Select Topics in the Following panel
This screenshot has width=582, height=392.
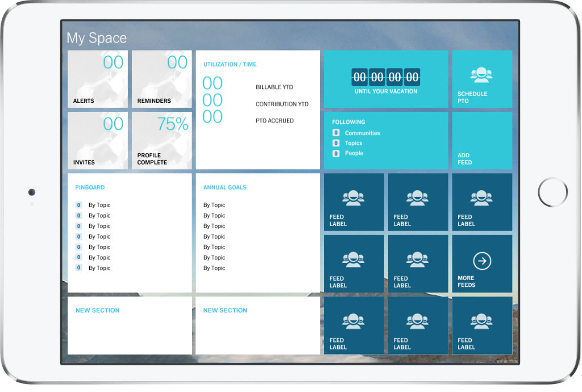pyautogui.click(x=353, y=143)
